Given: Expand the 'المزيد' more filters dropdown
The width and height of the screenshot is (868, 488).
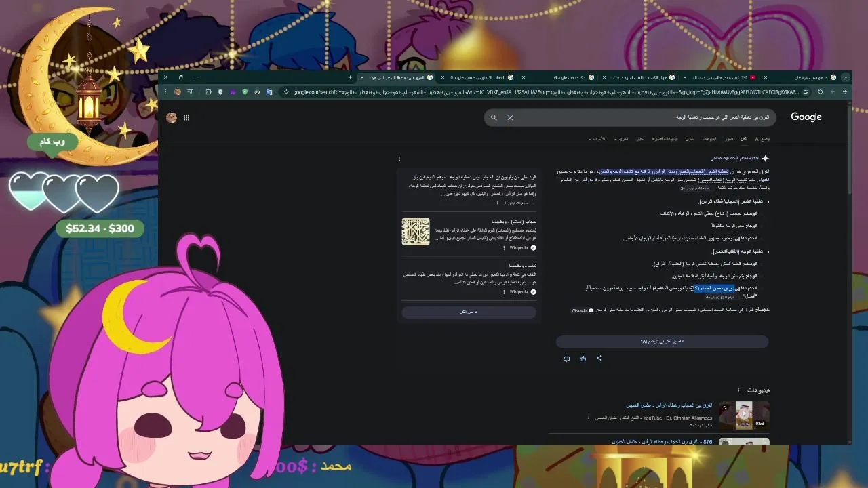Looking at the screenshot, I should pos(621,139).
